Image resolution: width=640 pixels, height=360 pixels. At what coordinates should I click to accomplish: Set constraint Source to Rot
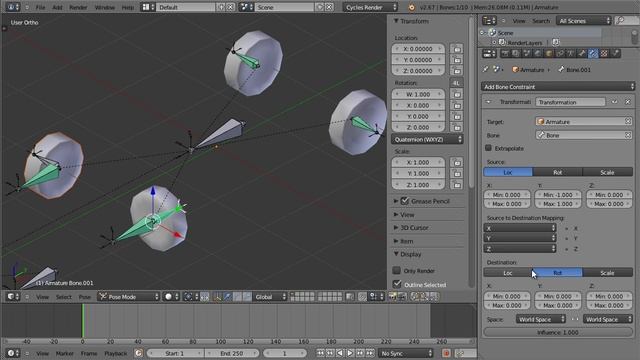pos(558,172)
